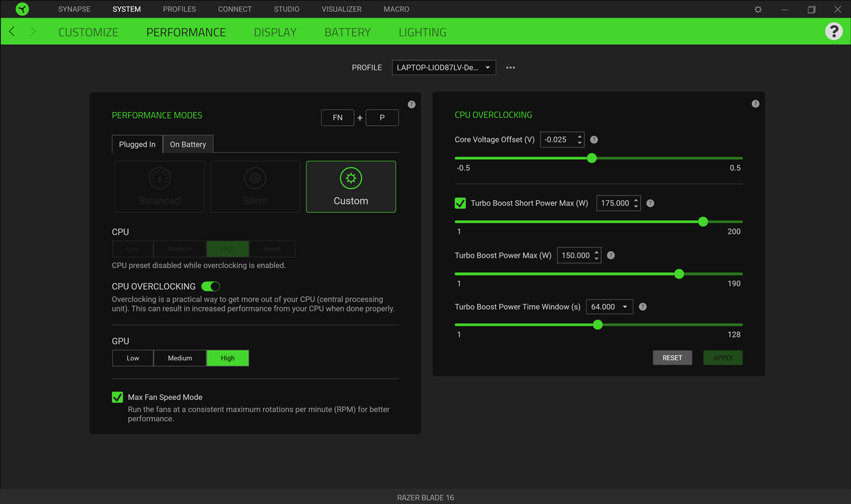Switch to the Battery tab
851x504 pixels.
click(348, 32)
